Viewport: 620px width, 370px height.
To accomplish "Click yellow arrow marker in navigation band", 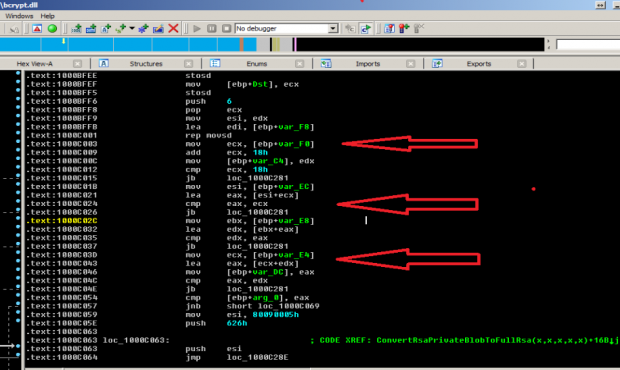I will pos(63,41).
